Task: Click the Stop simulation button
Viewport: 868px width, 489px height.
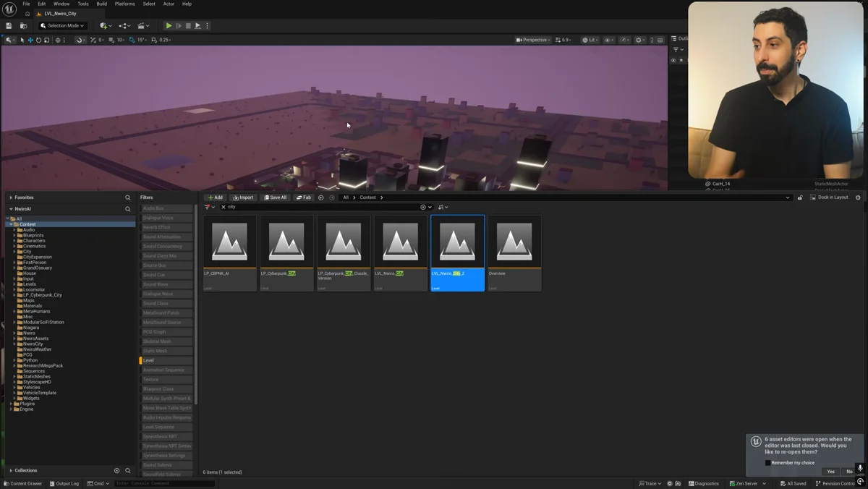Action: [188, 25]
